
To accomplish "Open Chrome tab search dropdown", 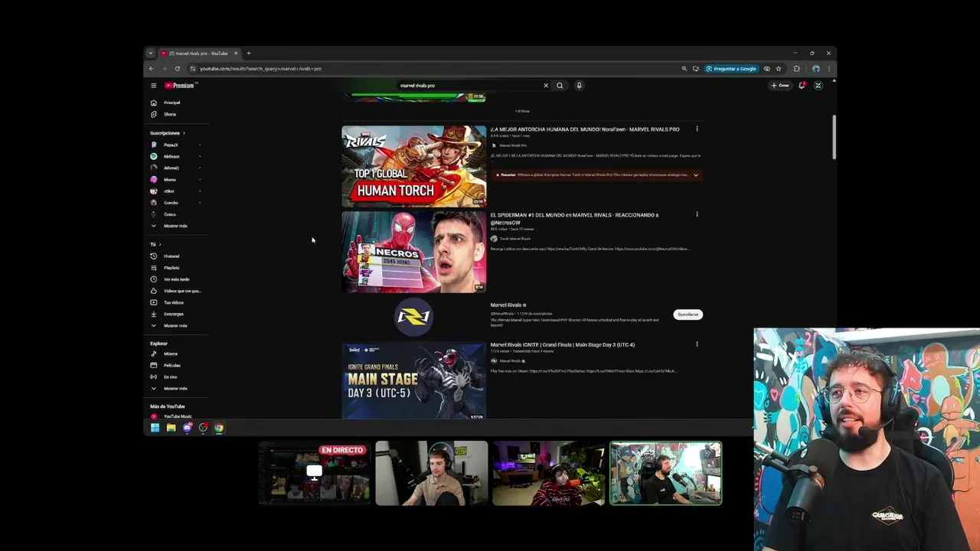I will pyautogui.click(x=151, y=54).
